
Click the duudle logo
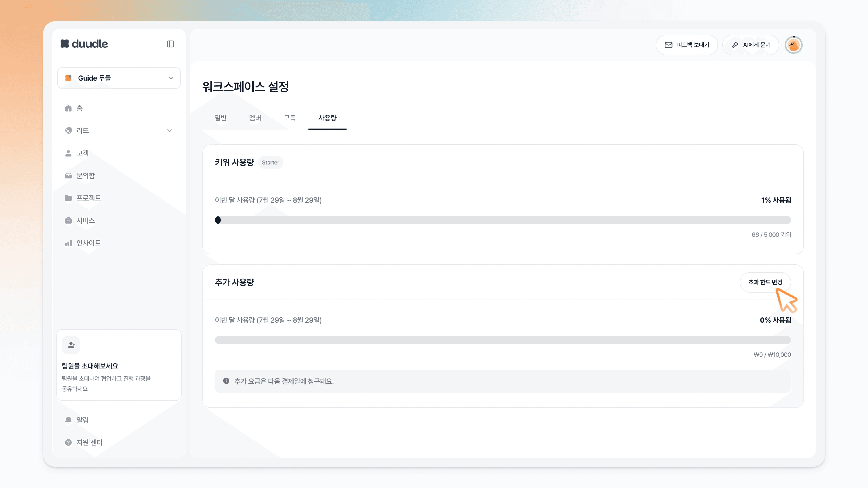(84, 44)
